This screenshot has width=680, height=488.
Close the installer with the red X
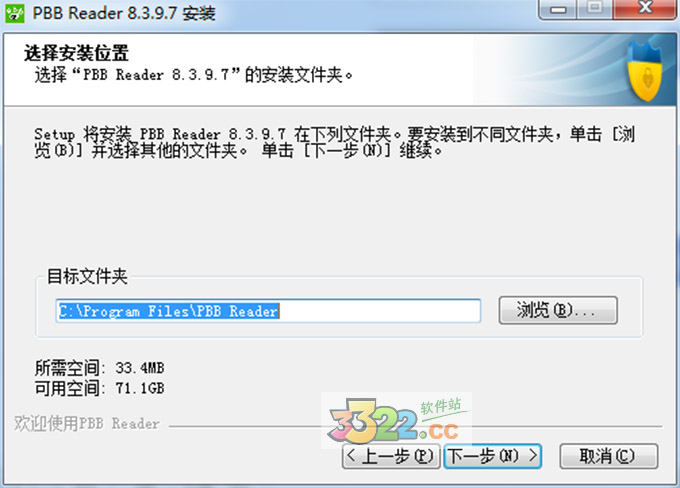tap(645, 9)
